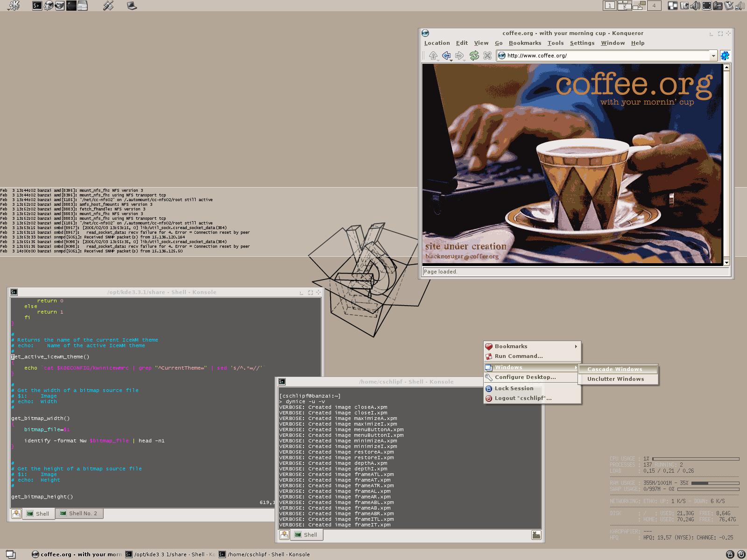Click "Page loaded." status bar text

tap(441, 272)
